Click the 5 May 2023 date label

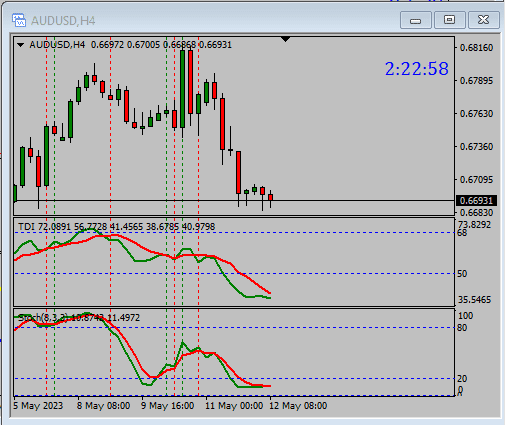pos(38,406)
